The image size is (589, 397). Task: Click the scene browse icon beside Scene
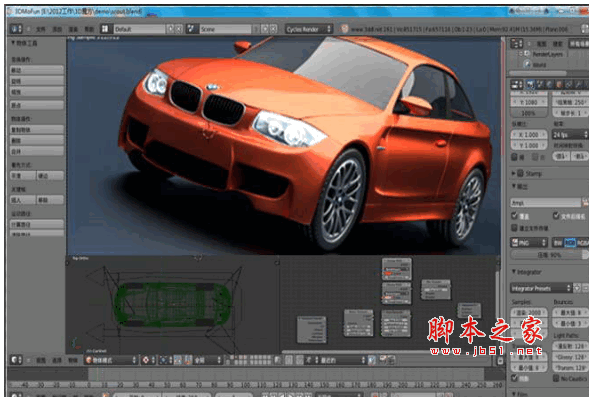pyautogui.click(x=192, y=29)
